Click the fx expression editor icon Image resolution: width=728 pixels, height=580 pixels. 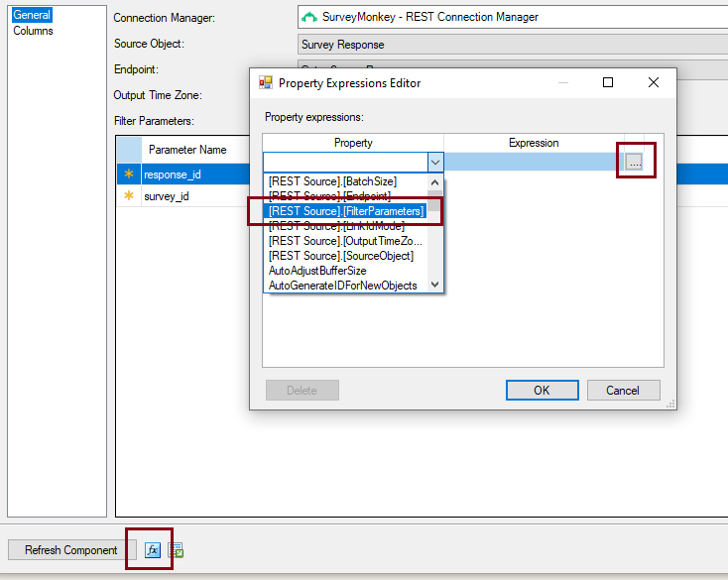[x=152, y=550]
